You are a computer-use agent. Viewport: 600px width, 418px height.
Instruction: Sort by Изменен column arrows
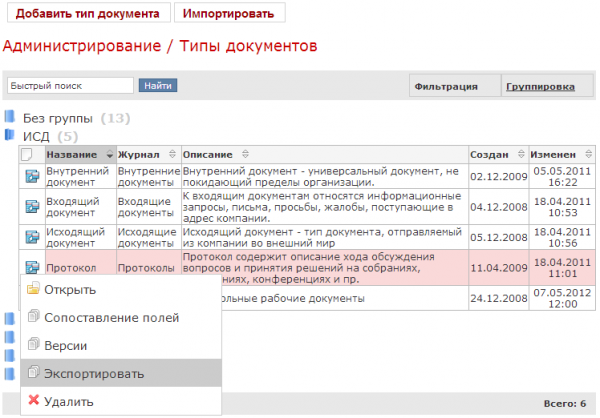point(589,154)
